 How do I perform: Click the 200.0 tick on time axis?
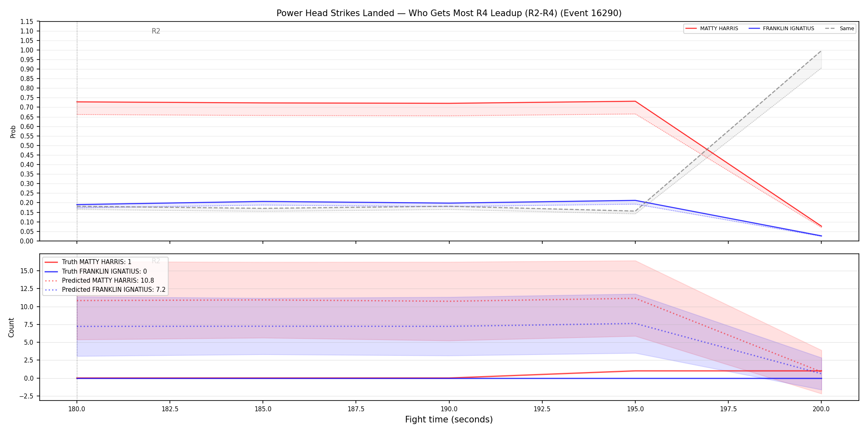(x=821, y=409)
